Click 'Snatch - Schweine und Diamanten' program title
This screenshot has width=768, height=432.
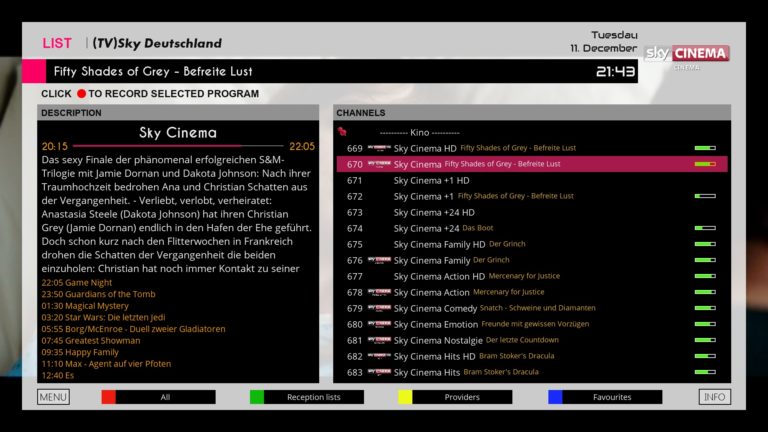(538, 308)
